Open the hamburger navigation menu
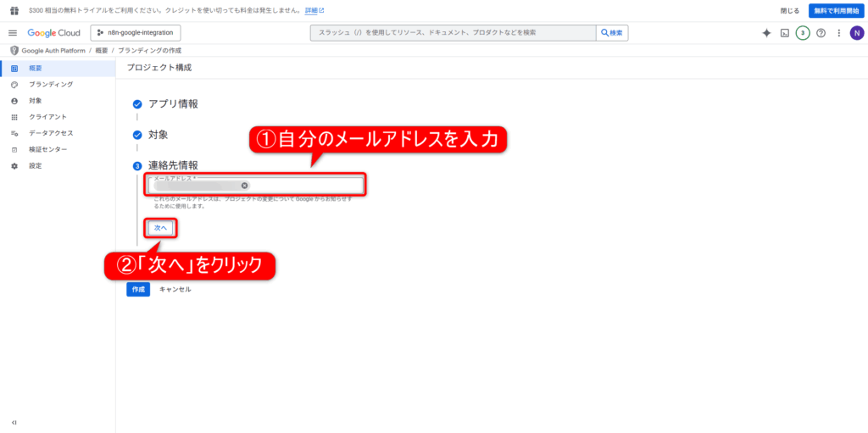The width and height of the screenshot is (868, 433). 13,33
